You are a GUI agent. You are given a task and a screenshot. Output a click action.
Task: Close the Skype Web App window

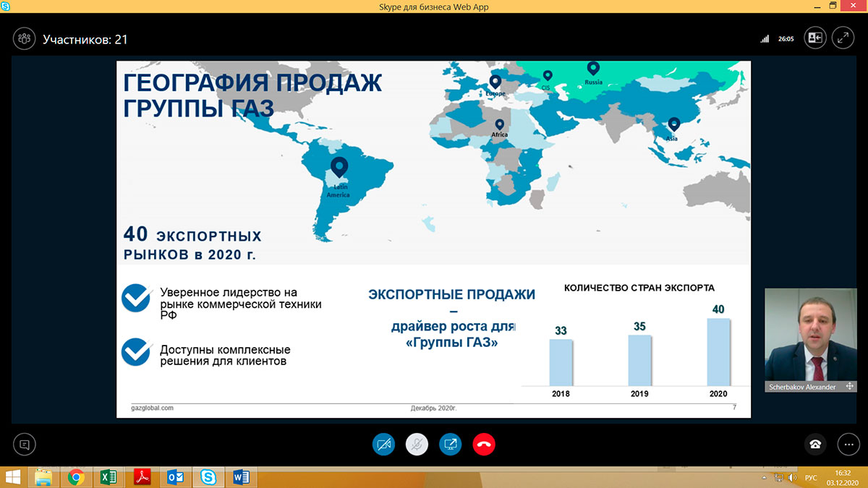854,6
